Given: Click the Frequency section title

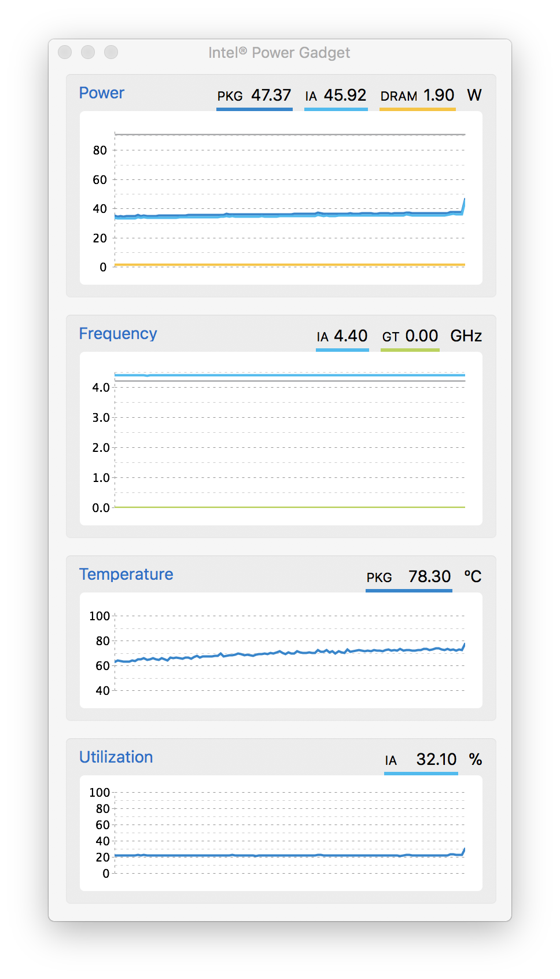Looking at the screenshot, I should [118, 334].
